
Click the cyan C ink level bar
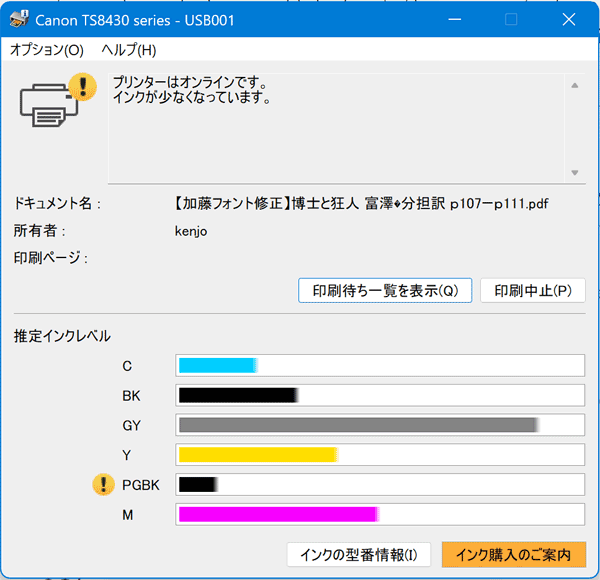(x=380, y=365)
